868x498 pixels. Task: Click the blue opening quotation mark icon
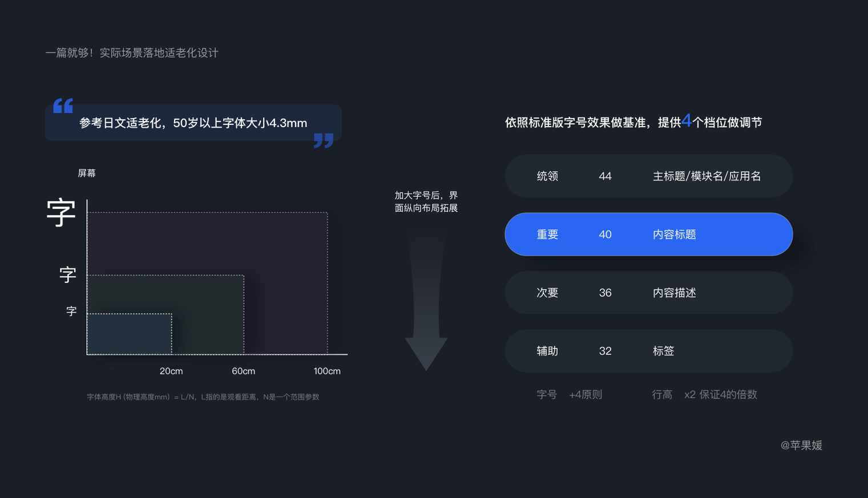63,106
